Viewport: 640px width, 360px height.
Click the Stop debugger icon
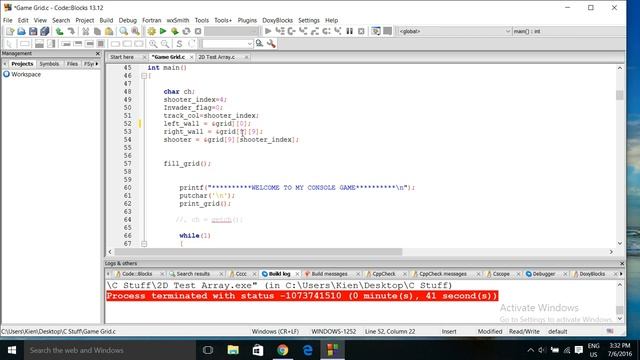point(361,31)
